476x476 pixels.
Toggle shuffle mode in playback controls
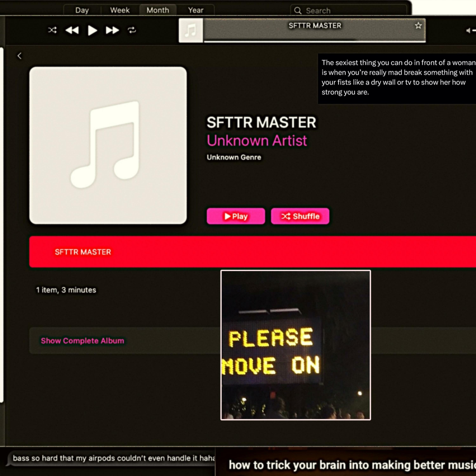coord(52,30)
